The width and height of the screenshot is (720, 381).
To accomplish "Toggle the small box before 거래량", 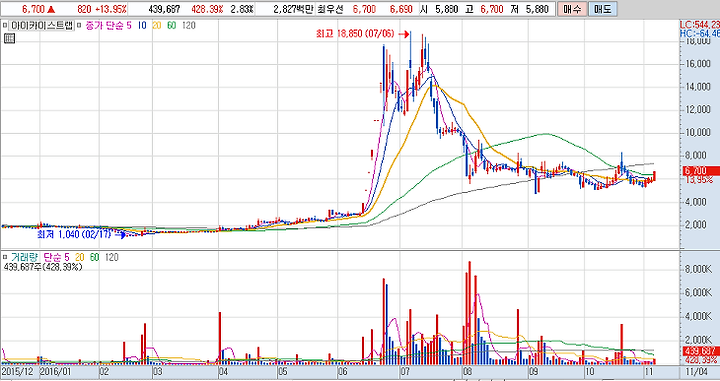I will tap(5, 258).
